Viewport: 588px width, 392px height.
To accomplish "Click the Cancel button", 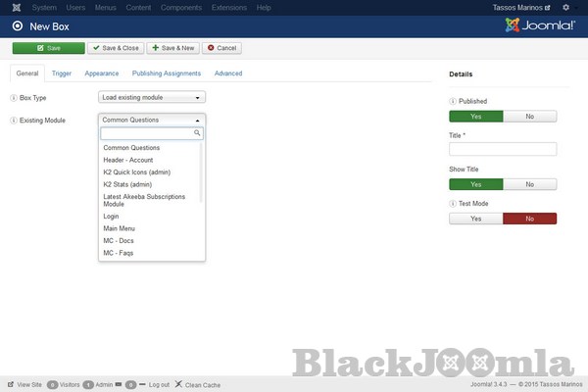I will (x=222, y=47).
